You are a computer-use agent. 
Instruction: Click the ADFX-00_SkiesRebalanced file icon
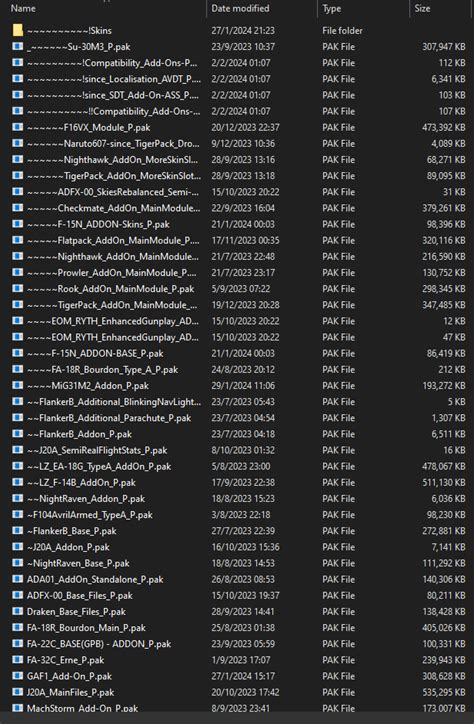[x=18, y=192]
